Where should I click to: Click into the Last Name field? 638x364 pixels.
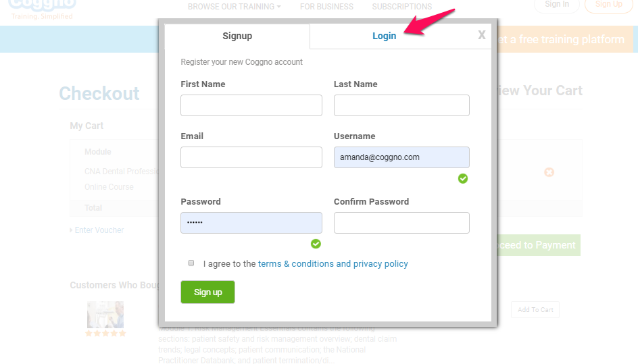click(401, 105)
